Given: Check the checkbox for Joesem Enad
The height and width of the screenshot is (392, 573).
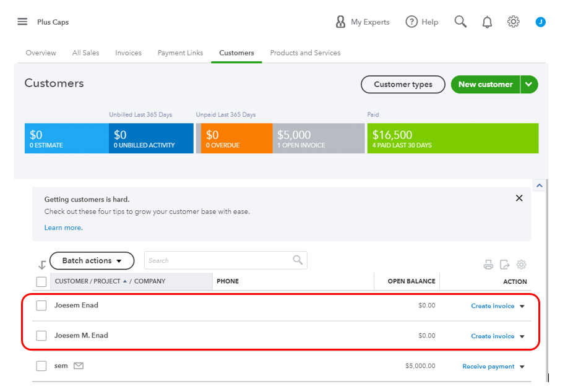Looking at the screenshot, I should pos(41,305).
